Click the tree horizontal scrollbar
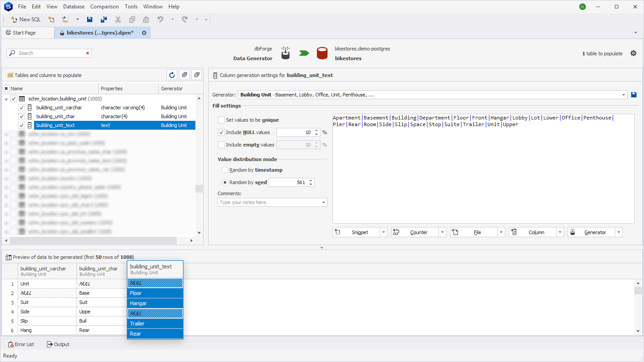Viewport: 644px width, 362px height. (x=93, y=241)
